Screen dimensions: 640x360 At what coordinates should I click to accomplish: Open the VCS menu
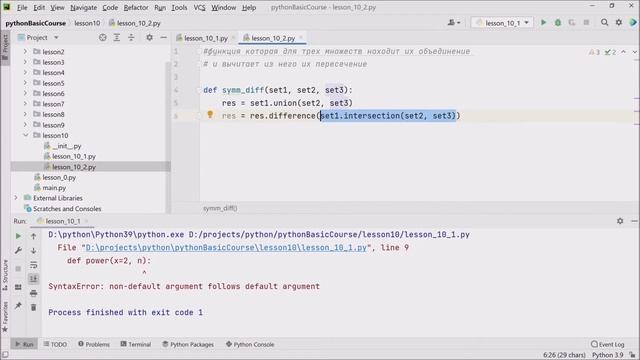199,7
